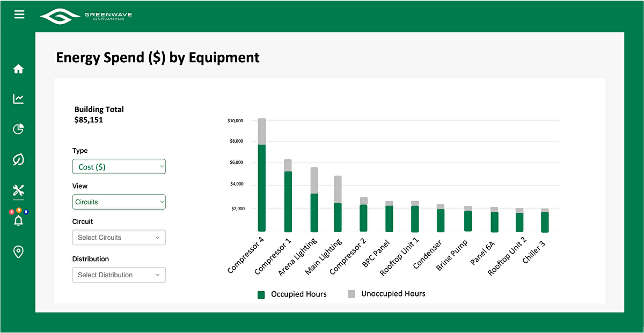
Task: Click the Energy Spend by Equipment title
Action: tap(157, 57)
